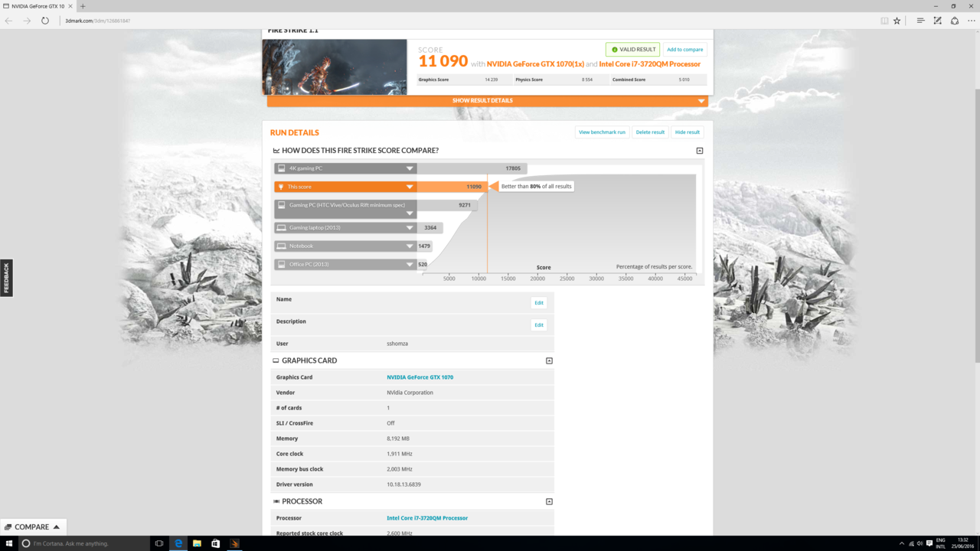The height and width of the screenshot is (551, 980).
Task: Expand the Notebook dropdown arrow
Action: [x=410, y=246]
